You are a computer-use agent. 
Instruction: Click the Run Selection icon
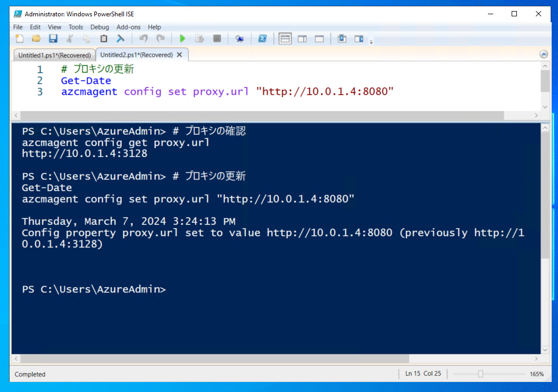(x=199, y=38)
